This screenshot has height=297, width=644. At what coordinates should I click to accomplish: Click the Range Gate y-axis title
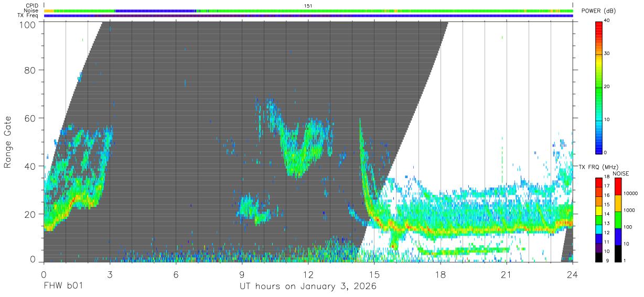tap(7, 142)
